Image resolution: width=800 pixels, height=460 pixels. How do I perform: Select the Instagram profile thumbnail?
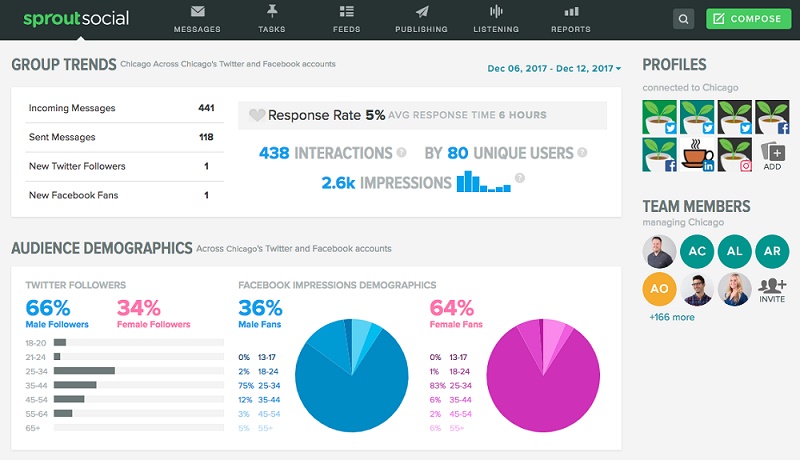[x=735, y=155]
